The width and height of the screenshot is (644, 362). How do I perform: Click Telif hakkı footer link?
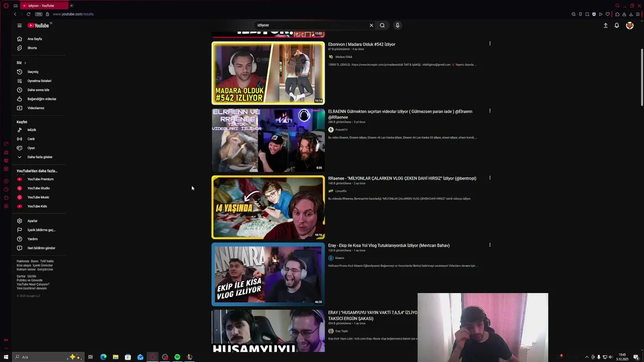pyautogui.click(x=47, y=261)
